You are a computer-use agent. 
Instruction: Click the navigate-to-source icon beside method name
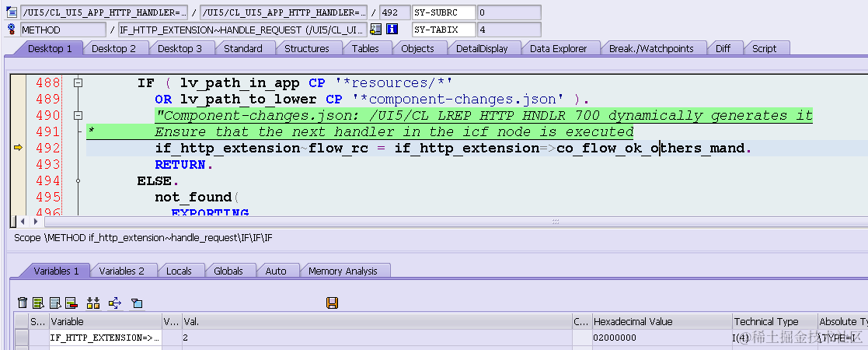click(376, 30)
